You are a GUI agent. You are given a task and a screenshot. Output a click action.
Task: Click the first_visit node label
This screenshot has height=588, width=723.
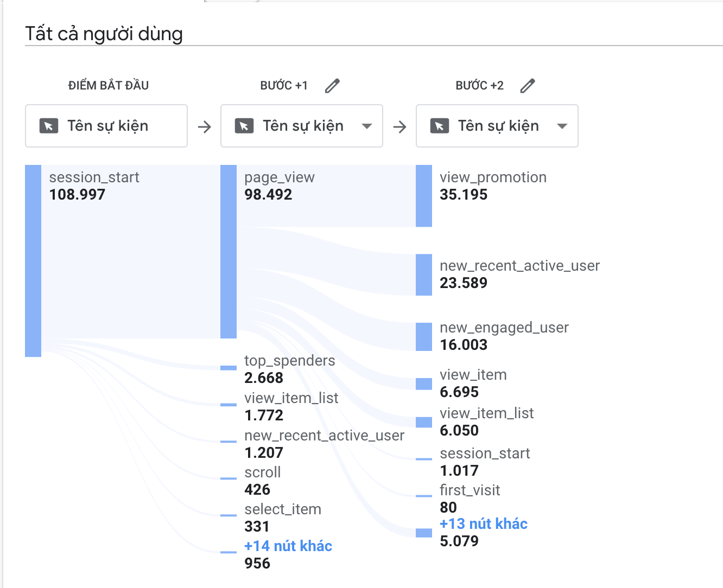pyautogui.click(x=470, y=490)
